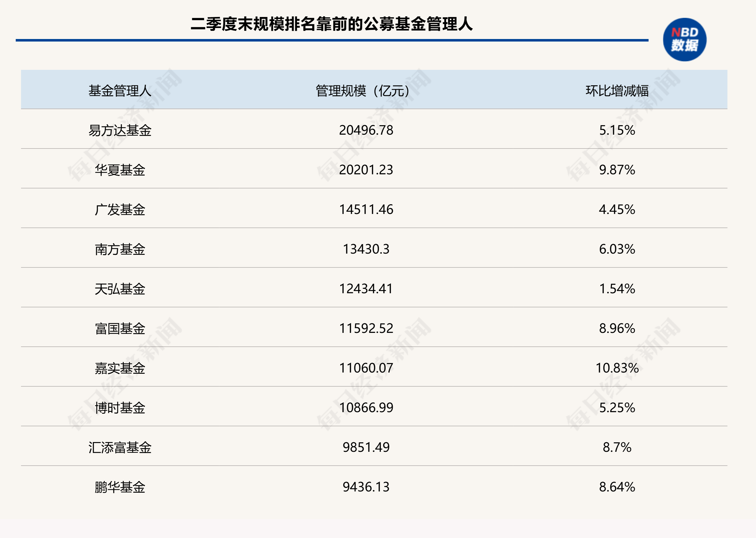Select the 博时基金 cell
The width and height of the screenshot is (756, 538).
coord(120,408)
